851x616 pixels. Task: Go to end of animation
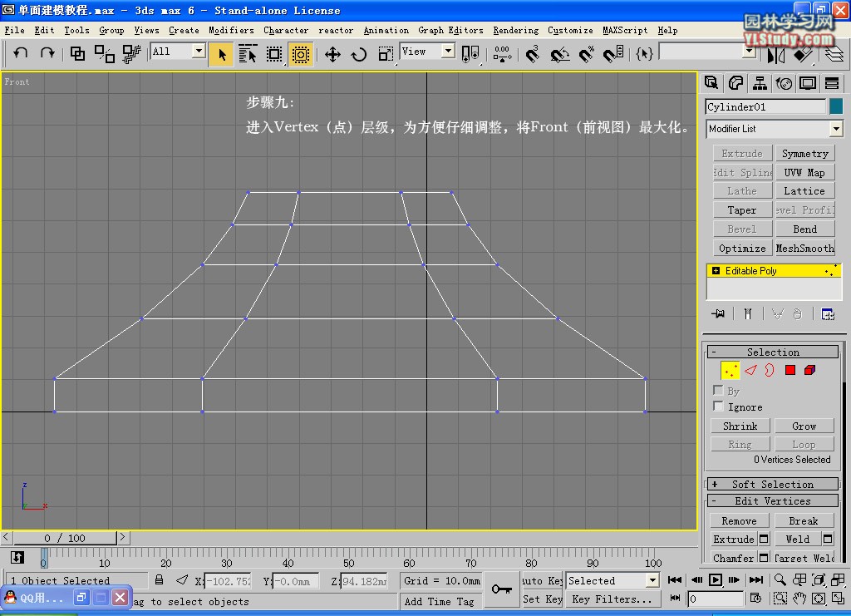click(756, 579)
